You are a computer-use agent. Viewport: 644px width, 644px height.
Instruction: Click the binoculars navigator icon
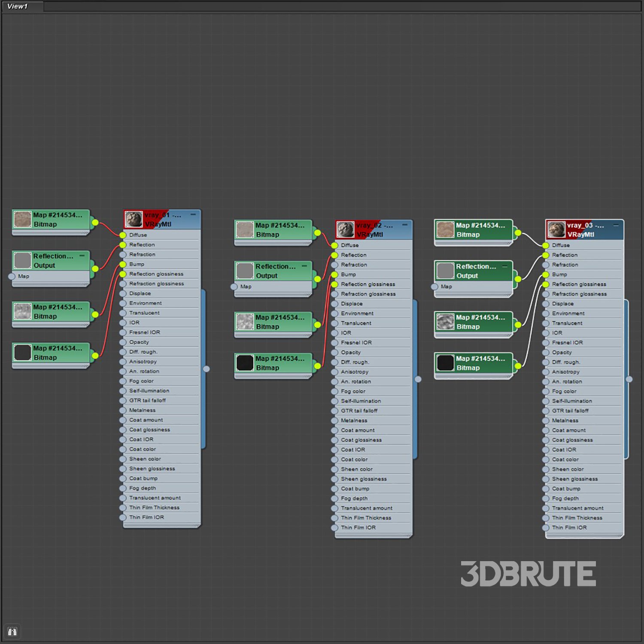12,631
